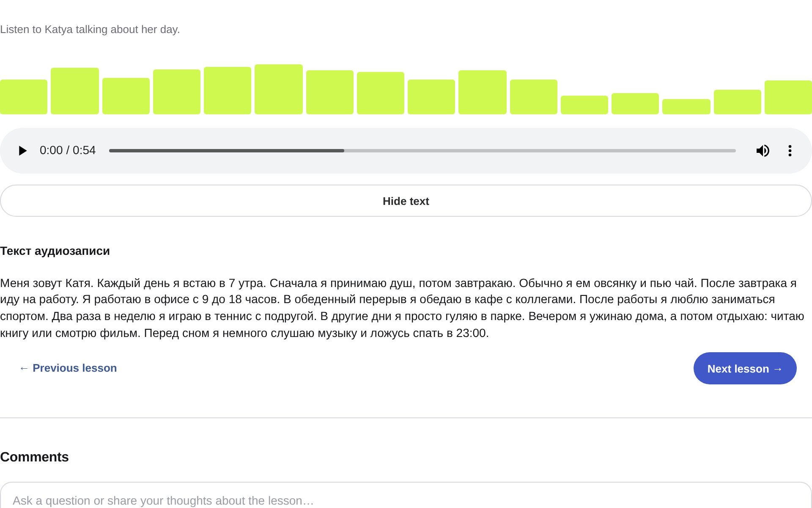The width and height of the screenshot is (812, 508).
Task: Click the 0:00 / 0:54 time display
Action: pos(68,150)
